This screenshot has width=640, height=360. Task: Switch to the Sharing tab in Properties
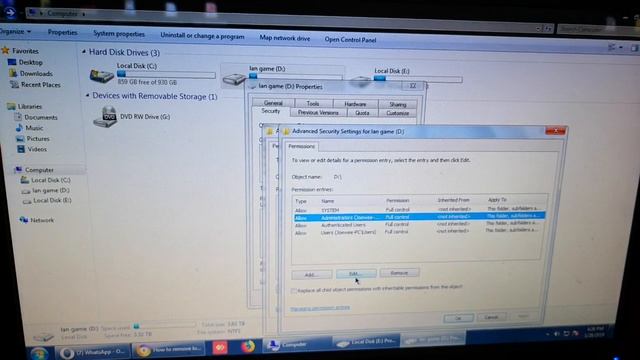tap(398, 104)
